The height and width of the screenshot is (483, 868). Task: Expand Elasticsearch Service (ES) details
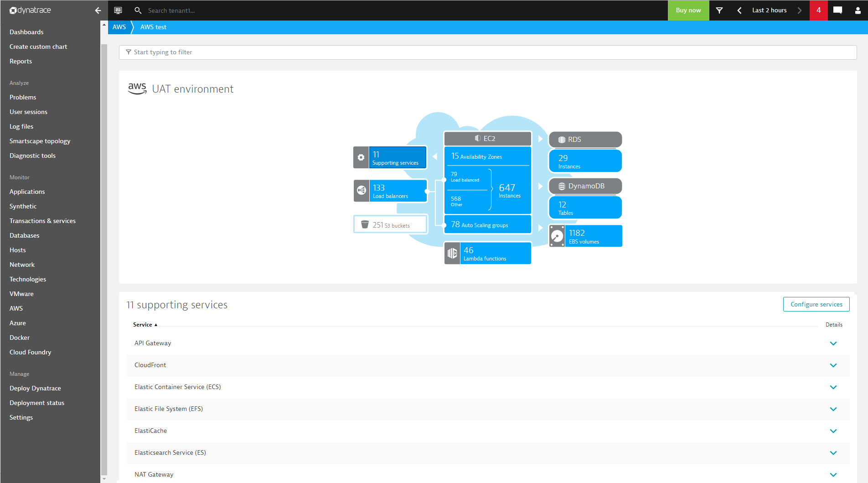pos(833,453)
